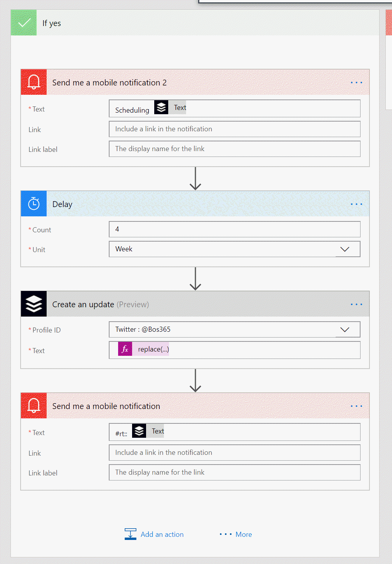392x564 pixels.
Task: Expand the Profile ID dropdown for Twitter
Action: click(x=345, y=330)
